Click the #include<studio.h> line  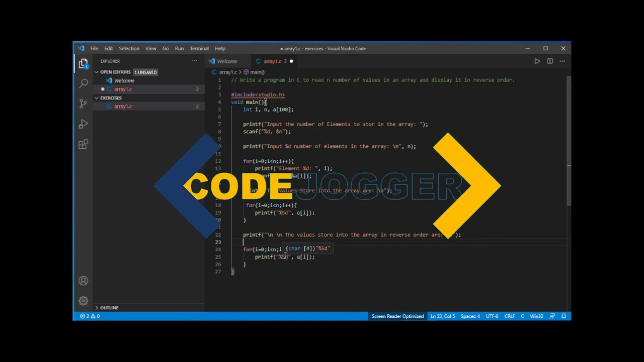click(x=258, y=95)
